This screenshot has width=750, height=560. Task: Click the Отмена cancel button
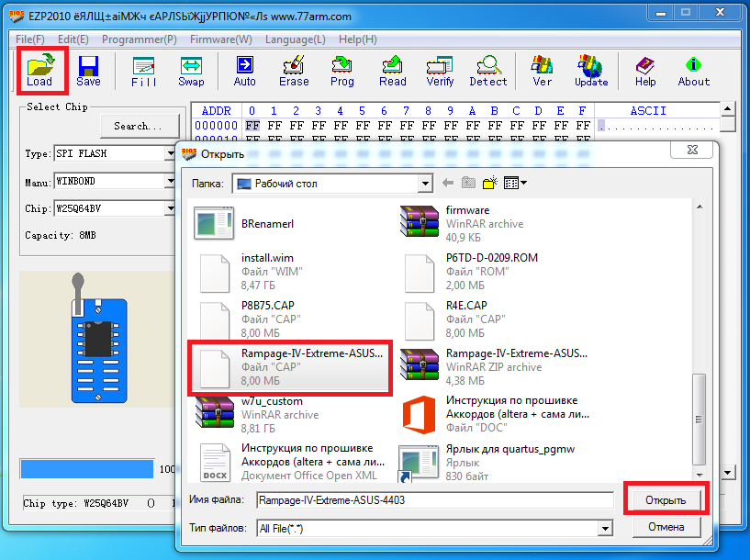[x=666, y=527]
